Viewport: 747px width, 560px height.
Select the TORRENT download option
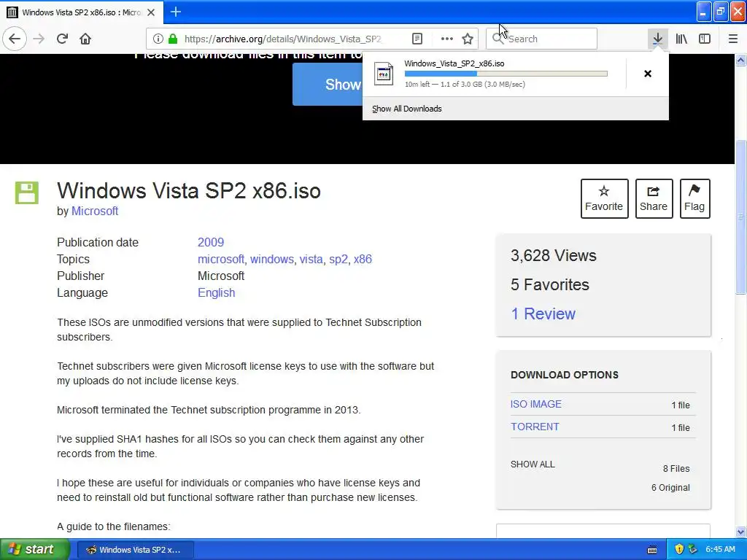tap(535, 427)
